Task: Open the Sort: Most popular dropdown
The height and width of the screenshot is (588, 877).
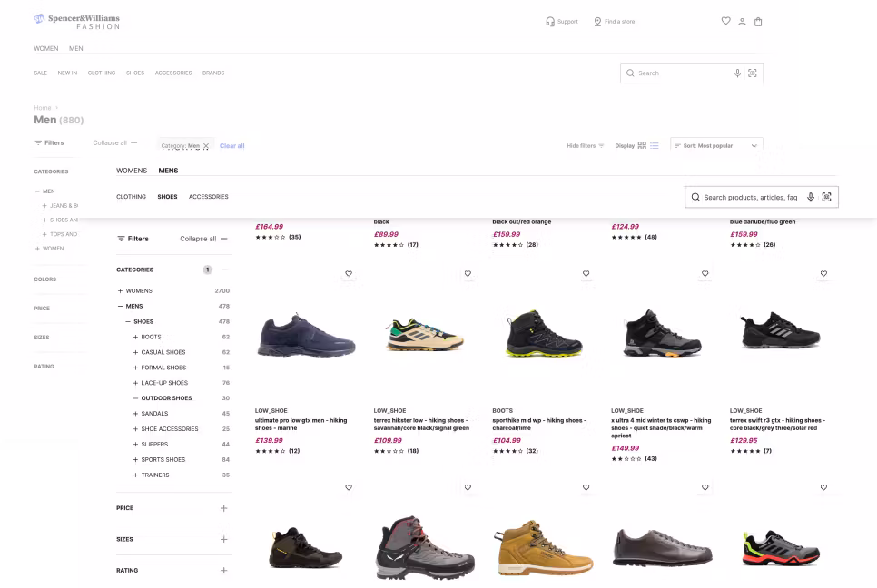Action: click(717, 145)
